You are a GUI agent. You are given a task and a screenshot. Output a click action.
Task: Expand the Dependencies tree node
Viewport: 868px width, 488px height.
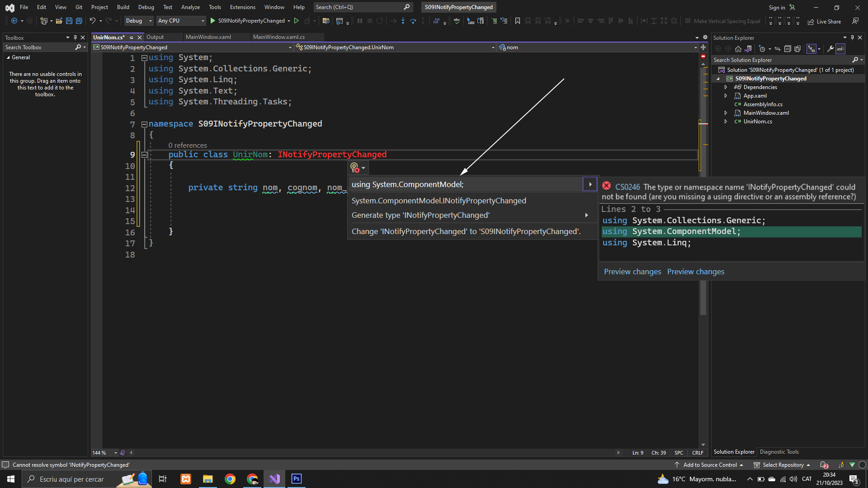pos(726,87)
